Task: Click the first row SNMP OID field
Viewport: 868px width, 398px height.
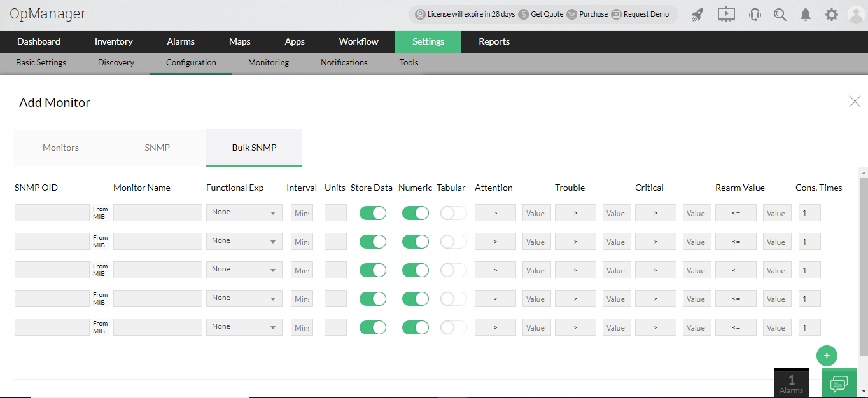Action: 52,212
